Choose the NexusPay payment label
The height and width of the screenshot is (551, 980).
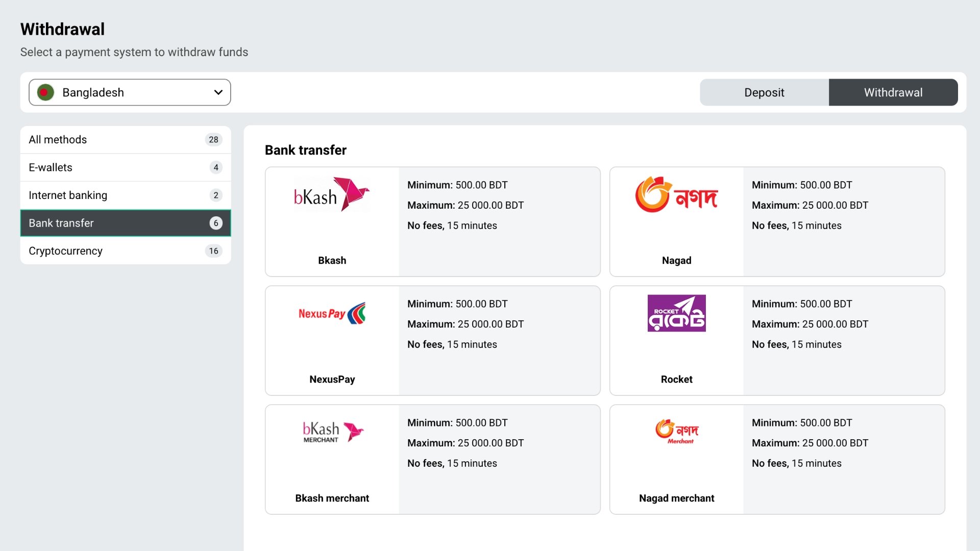click(x=332, y=380)
